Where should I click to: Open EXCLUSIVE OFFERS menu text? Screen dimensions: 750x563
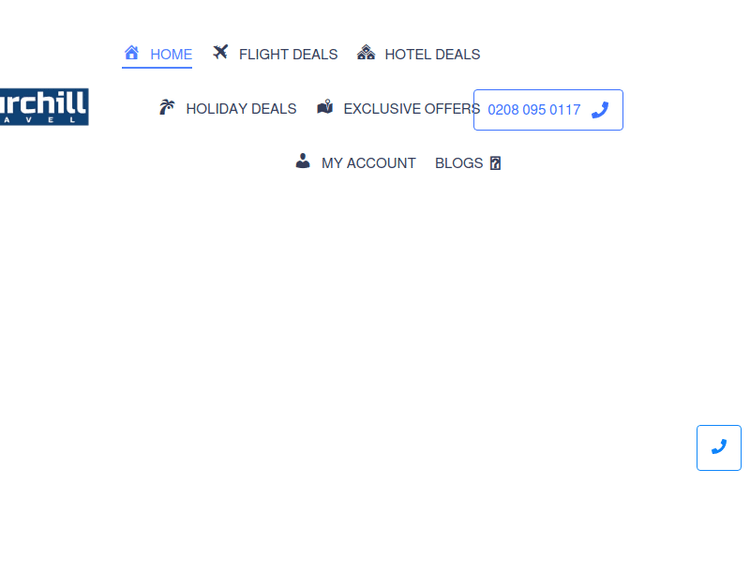coord(412,109)
